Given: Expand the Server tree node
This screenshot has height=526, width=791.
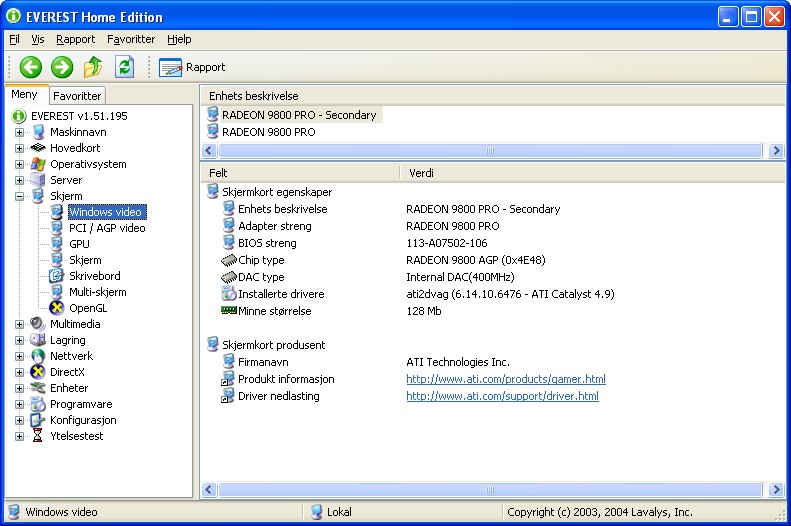Looking at the screenshot, I should (x=19, y=181).
